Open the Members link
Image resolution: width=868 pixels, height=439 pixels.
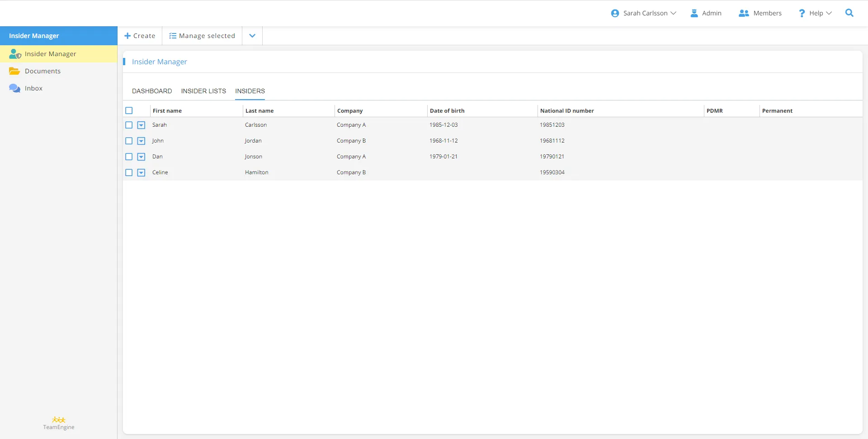[x=760, y=13]
